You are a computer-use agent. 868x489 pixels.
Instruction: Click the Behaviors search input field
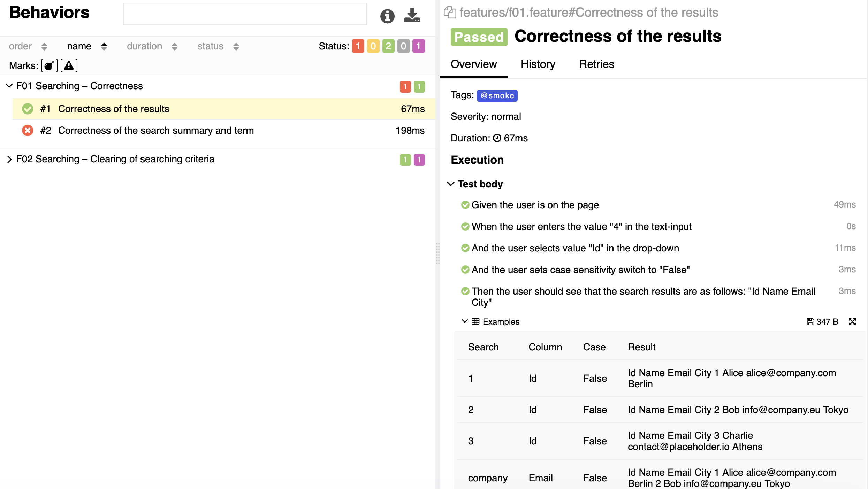tap(245, 14)
